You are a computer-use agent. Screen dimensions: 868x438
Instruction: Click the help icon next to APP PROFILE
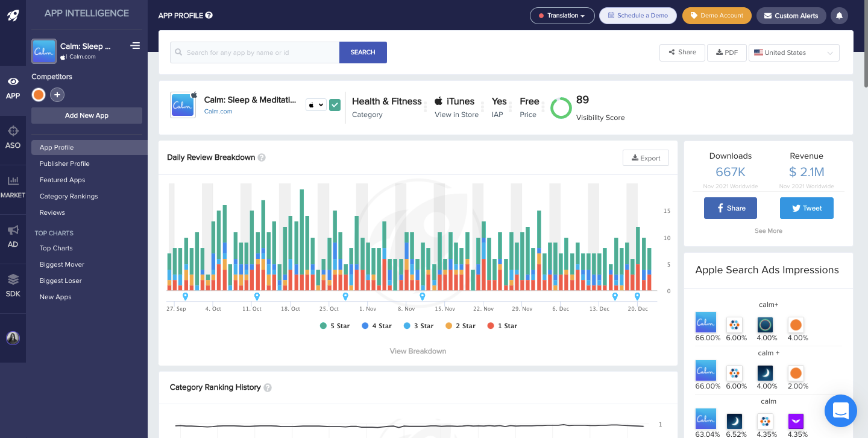pos(209,16)
